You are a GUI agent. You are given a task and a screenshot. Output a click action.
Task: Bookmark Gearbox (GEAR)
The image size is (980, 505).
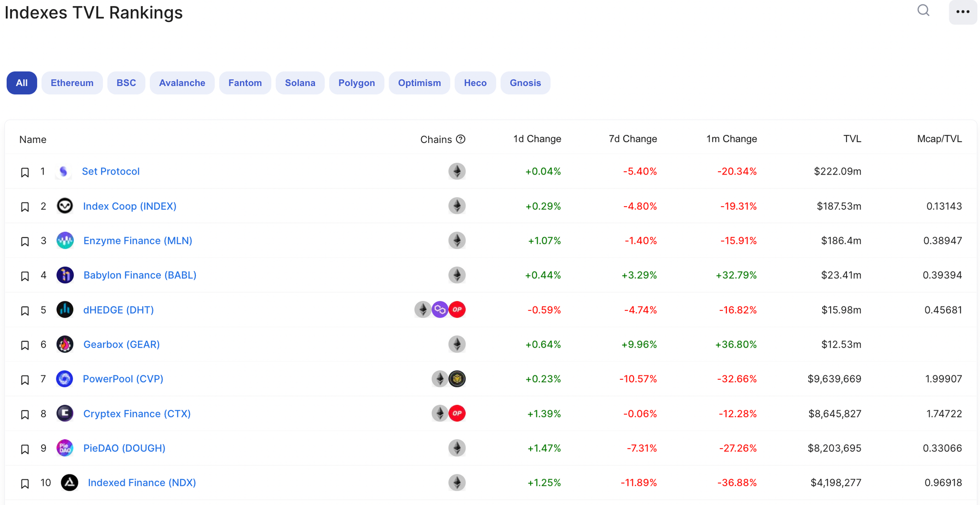point(25,345)
